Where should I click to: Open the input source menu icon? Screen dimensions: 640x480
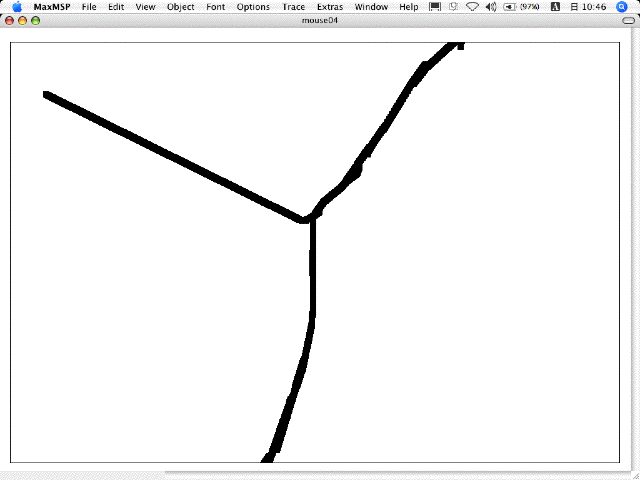pyautogui.click(x=555, y=7)
